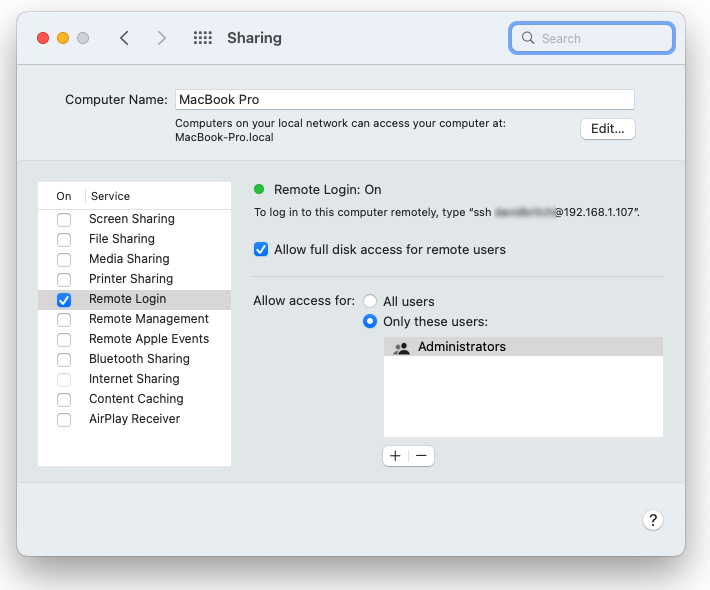Show all preferences grid icon
Screen dimensions: 710x590
(203, 38)
